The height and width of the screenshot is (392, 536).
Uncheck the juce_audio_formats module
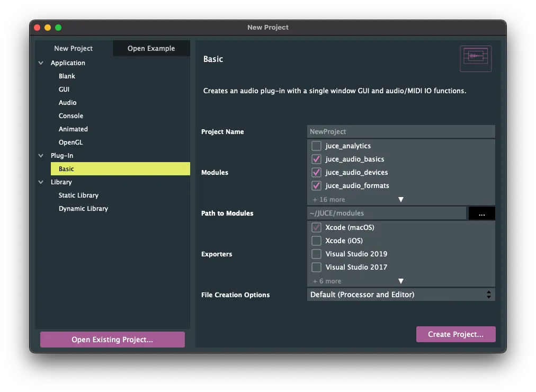[316, 185]
